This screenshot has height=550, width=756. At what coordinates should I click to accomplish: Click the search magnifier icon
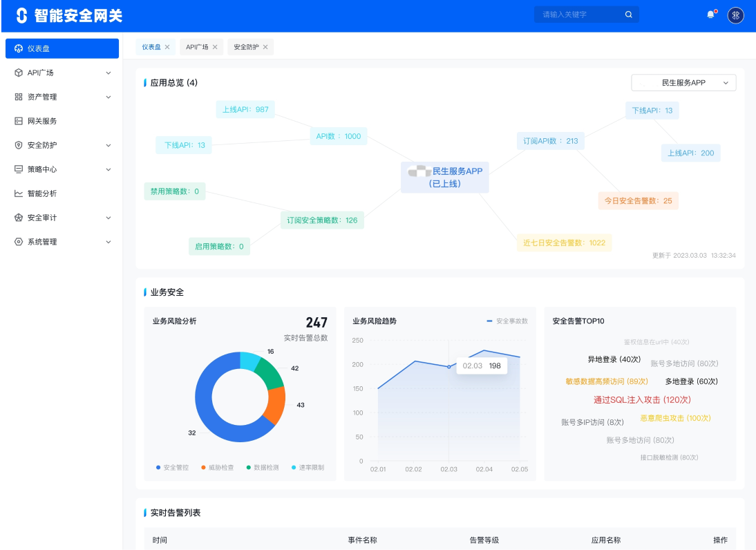[x=628, y=15]
